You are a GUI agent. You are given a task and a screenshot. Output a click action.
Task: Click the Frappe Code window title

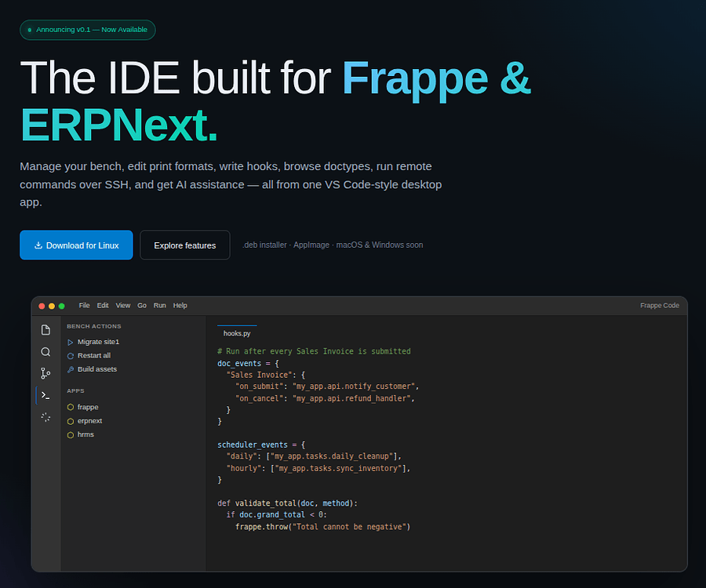pos(659,306)
